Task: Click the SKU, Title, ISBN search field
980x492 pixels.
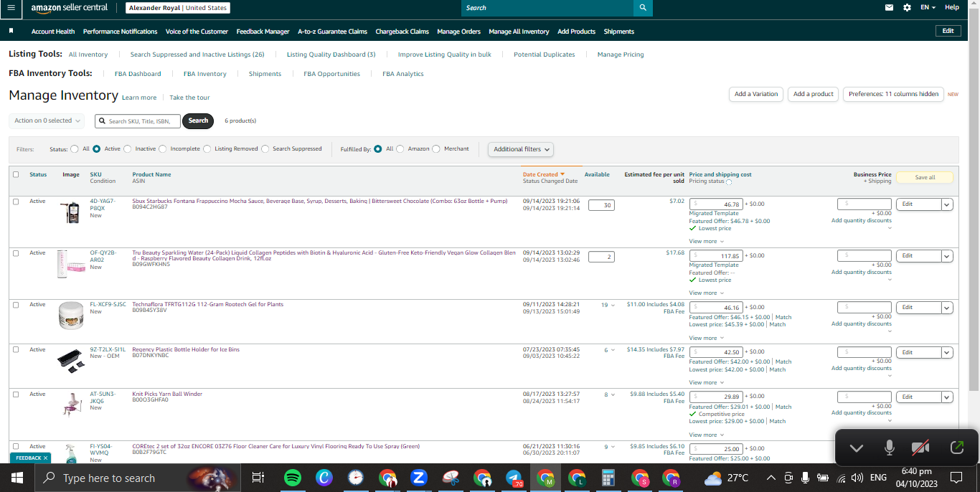Action: [x=138, y=121]
